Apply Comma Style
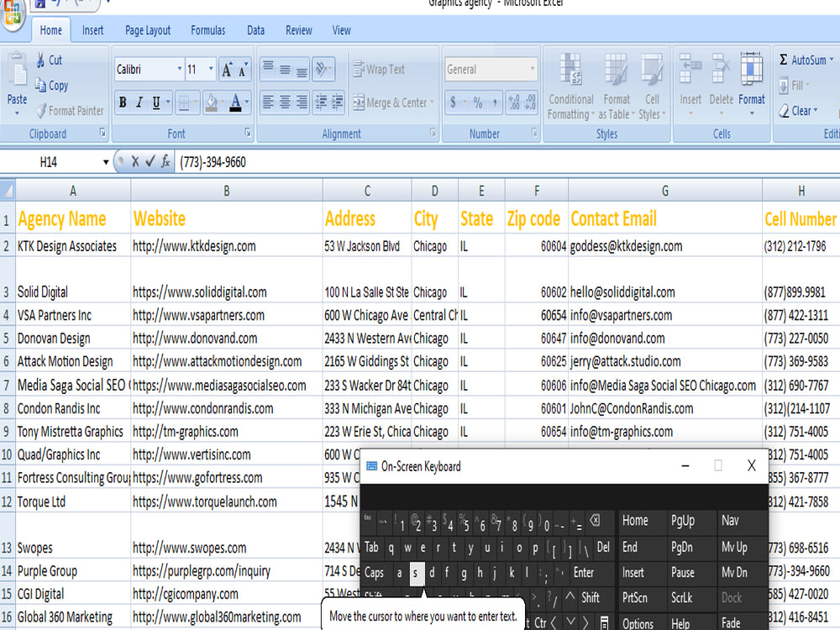This screenshot has width=840, height=630. pos(495,102)
